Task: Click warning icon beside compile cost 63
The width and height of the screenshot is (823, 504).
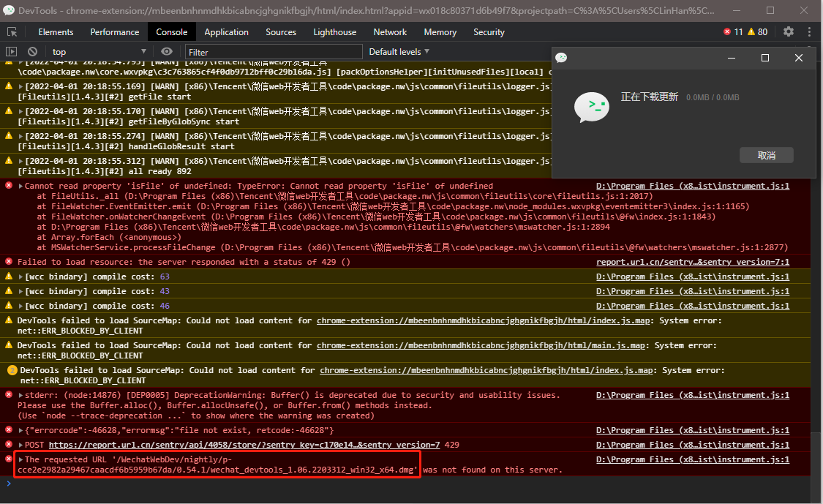Action: pyautogui.click(x=9, y=277)
